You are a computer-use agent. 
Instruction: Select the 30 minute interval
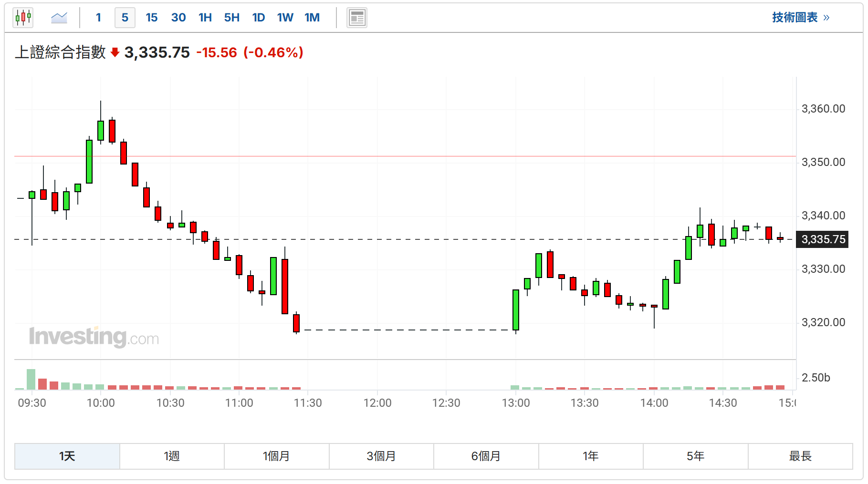[178, 18]
